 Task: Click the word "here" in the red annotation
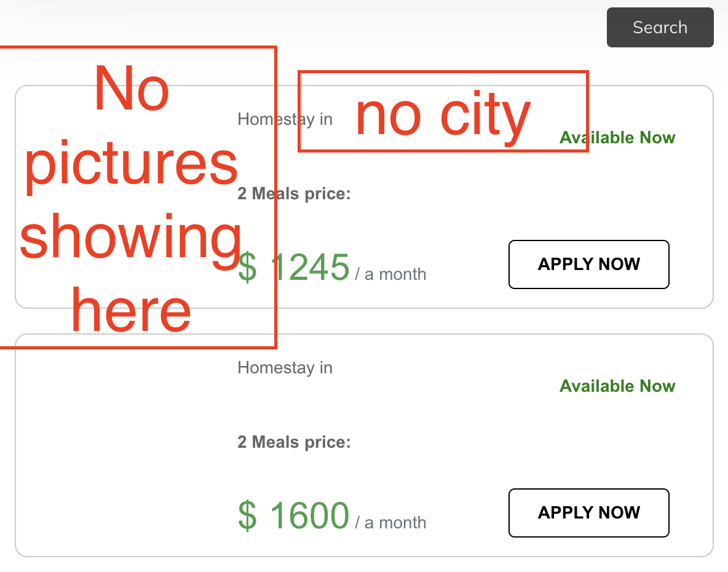pyautogui.click(x=131, y=310)
